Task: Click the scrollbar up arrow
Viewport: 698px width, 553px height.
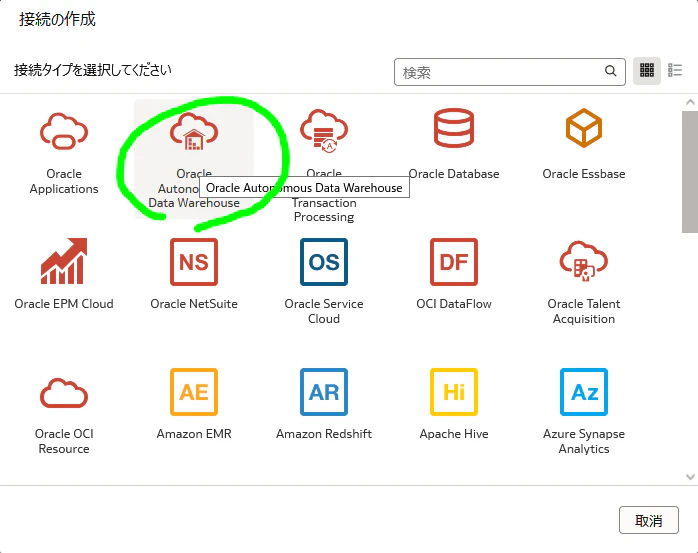Action: (690, 102)
